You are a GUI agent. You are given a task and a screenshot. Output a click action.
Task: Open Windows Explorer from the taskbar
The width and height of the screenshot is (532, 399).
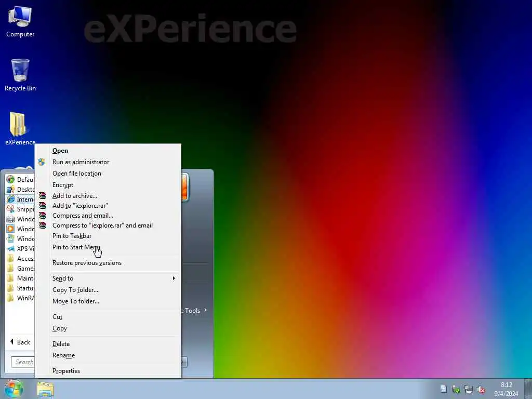pyautogui.click(x=46, y=389)
